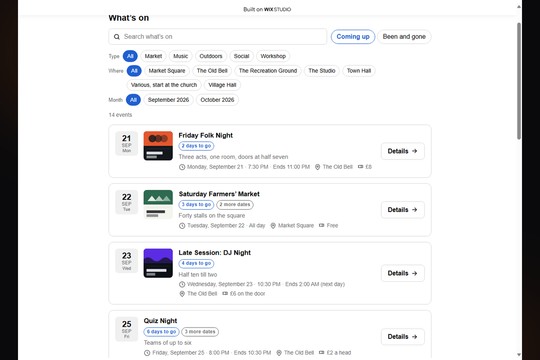Screen dimensions: 540x360
Task: Open Details for Late Session: DJ Night
Action: pos(403,273)
